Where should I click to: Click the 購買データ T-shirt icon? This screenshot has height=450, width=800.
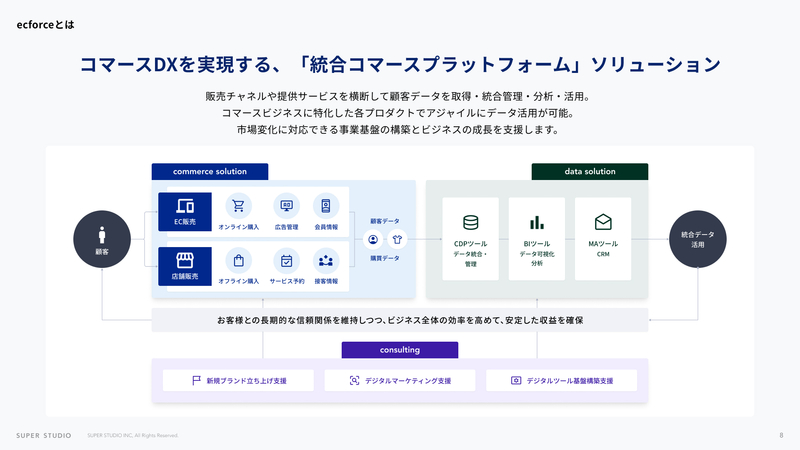(397, 239)
